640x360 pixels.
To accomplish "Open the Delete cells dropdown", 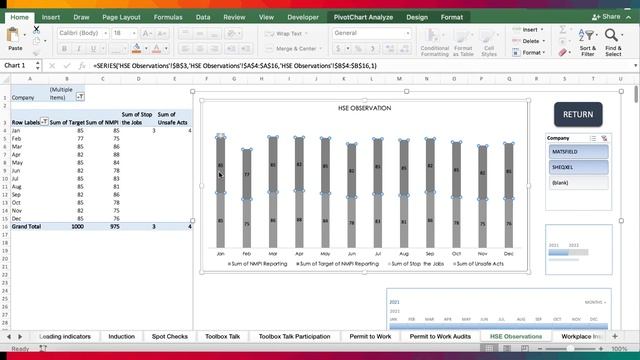I will tap(529, 41).
